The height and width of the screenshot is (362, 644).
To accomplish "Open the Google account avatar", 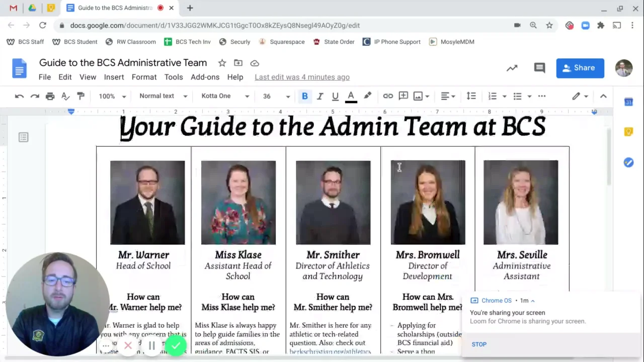I will point(624,68).
